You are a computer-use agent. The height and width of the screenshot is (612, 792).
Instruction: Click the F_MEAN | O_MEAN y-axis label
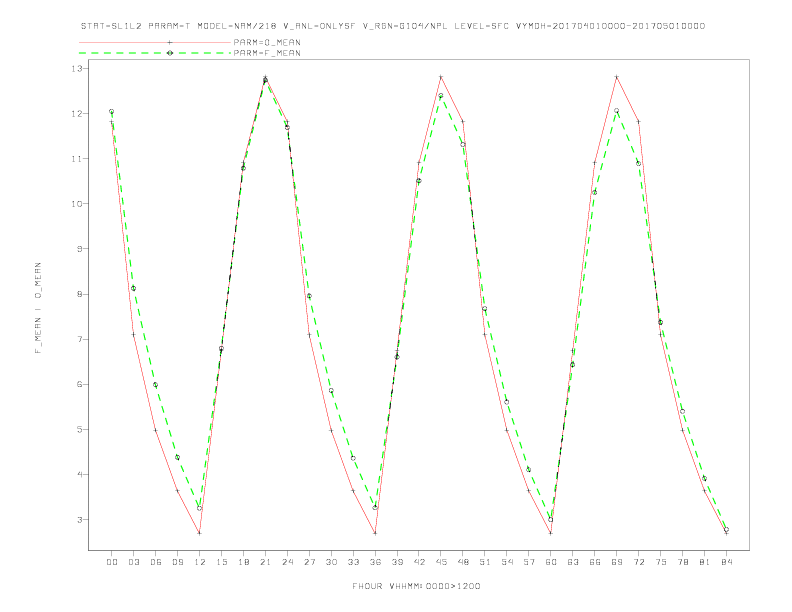point(38,308)
